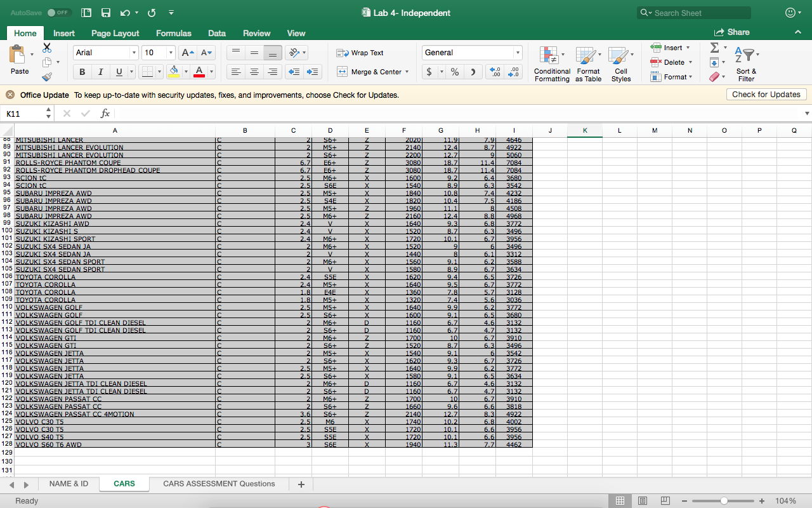Click the AutoSum sigma icon
Viewport: 812px width, 508px height.
coord(714,48)
